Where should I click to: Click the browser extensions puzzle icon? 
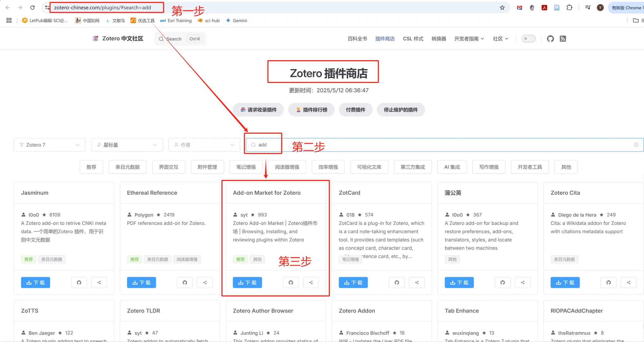point(570,7)
